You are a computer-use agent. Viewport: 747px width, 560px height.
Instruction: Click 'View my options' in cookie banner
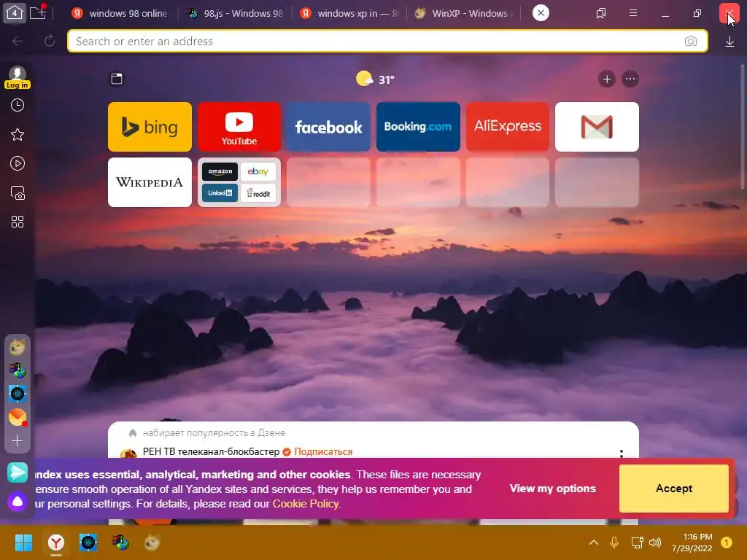(553, 488)
